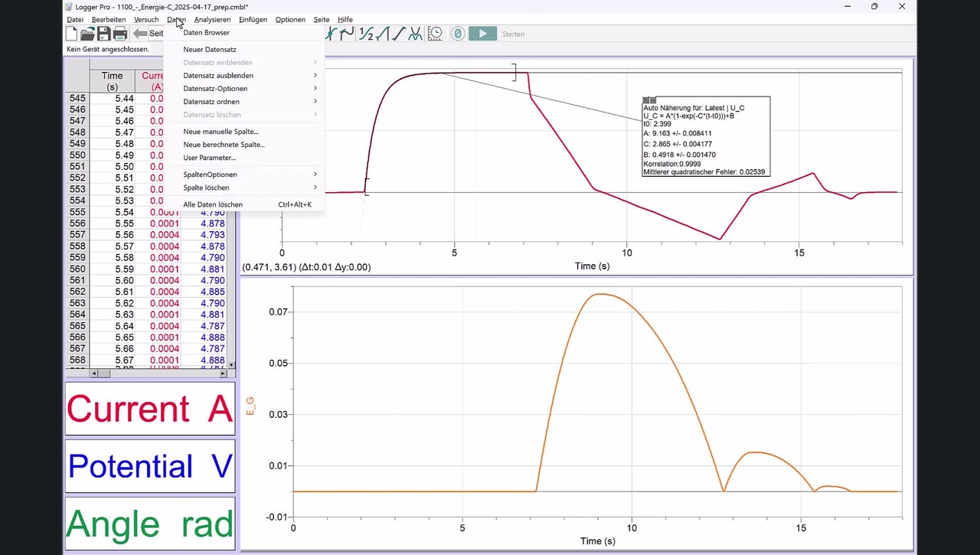Screen dimensions: 980x555
Task: Open the curve fit tool icon
Action: coord(415,34)
